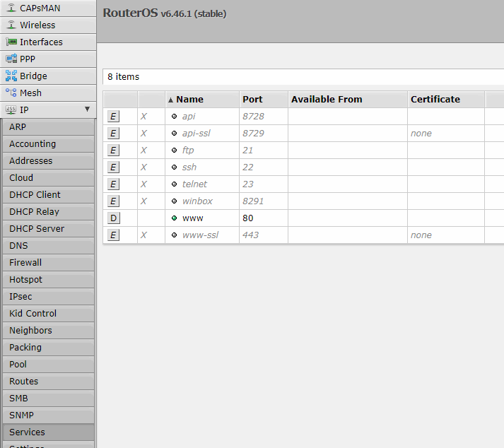Viewport: 504px width, 448px height.
Task: Click the Mesh nodes icon
Action: pos(11,93)
